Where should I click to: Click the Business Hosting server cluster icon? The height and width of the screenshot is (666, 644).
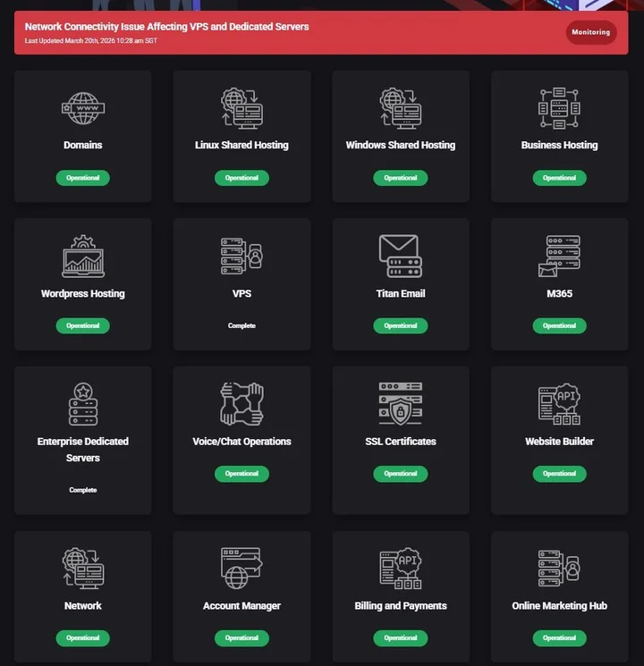coord(560,108)
